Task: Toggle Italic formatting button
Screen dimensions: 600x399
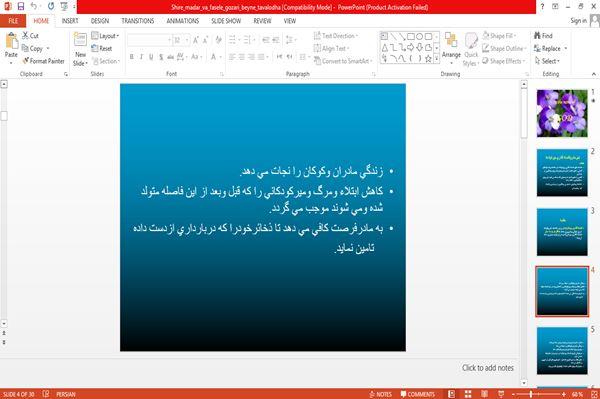Action: point(142,57)
